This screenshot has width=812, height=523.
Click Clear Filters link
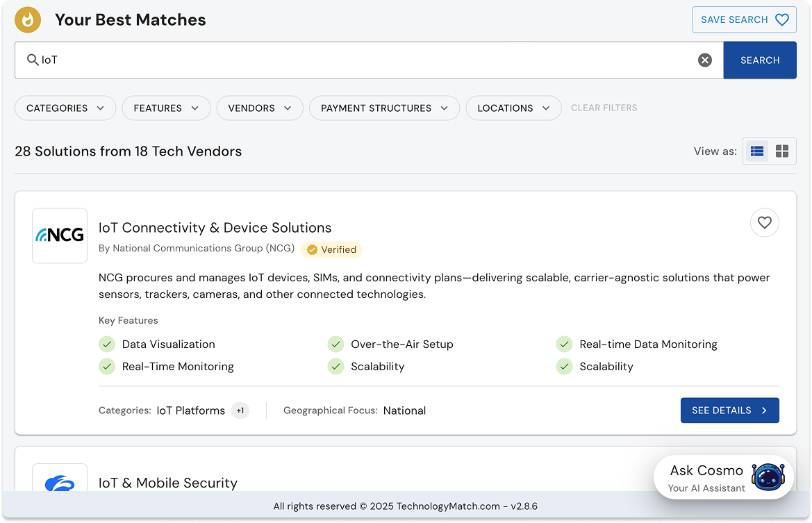[x=604, y=108]
